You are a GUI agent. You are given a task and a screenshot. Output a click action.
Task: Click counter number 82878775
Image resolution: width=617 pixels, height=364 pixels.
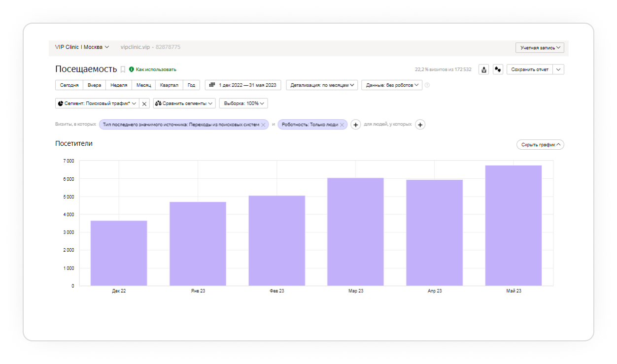[x=168, y=47]
